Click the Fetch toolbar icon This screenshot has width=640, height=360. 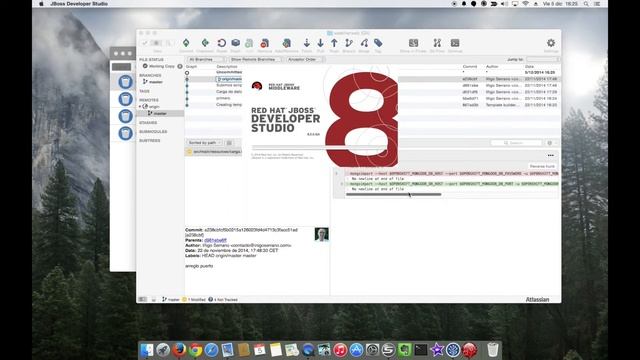[307, 43]
